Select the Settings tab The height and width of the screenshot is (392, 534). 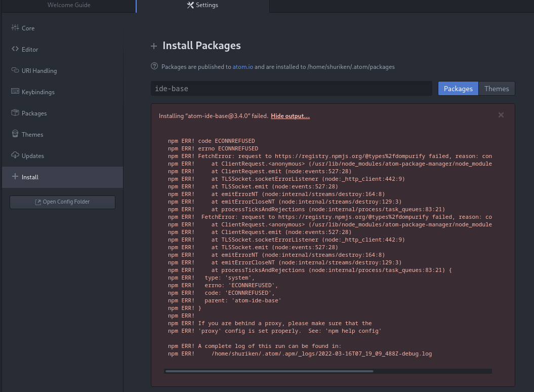(202, 5)
